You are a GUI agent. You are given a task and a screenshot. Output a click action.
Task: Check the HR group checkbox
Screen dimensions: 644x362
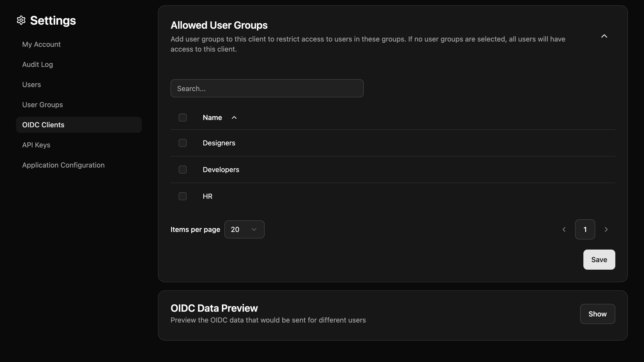coord(182,196)
